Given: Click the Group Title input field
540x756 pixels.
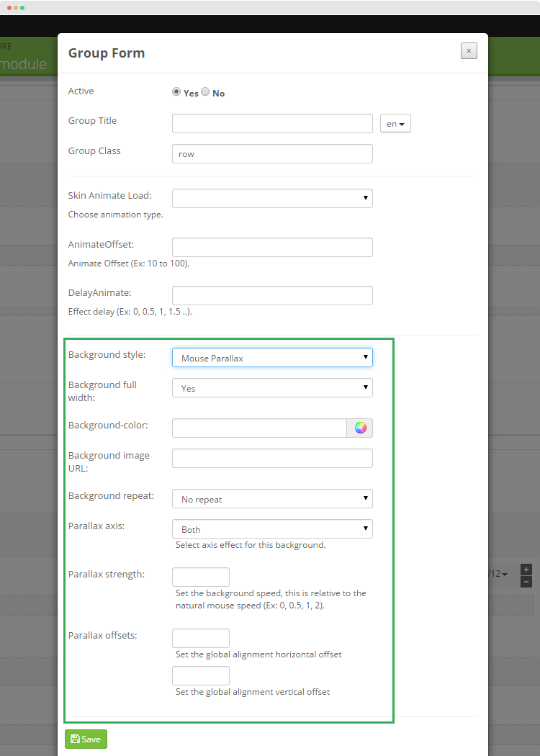Looking at the screenshot, I should (272, 123).
